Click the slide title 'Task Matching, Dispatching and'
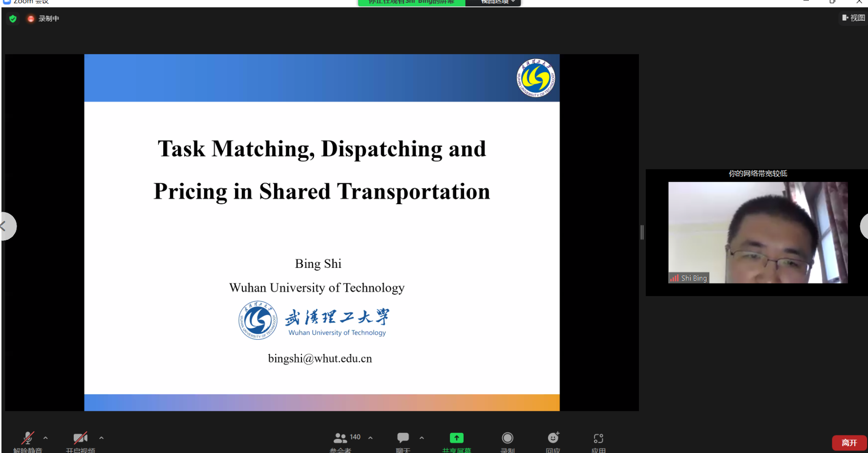Screen dimensions: 868x453 coord(322,149)
